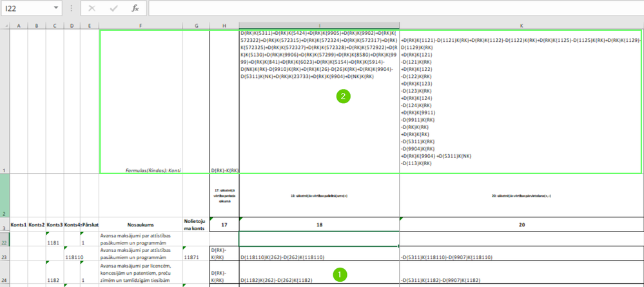
Task: Open the Name Box dropdown arrow
Action: tap(56, 8)
